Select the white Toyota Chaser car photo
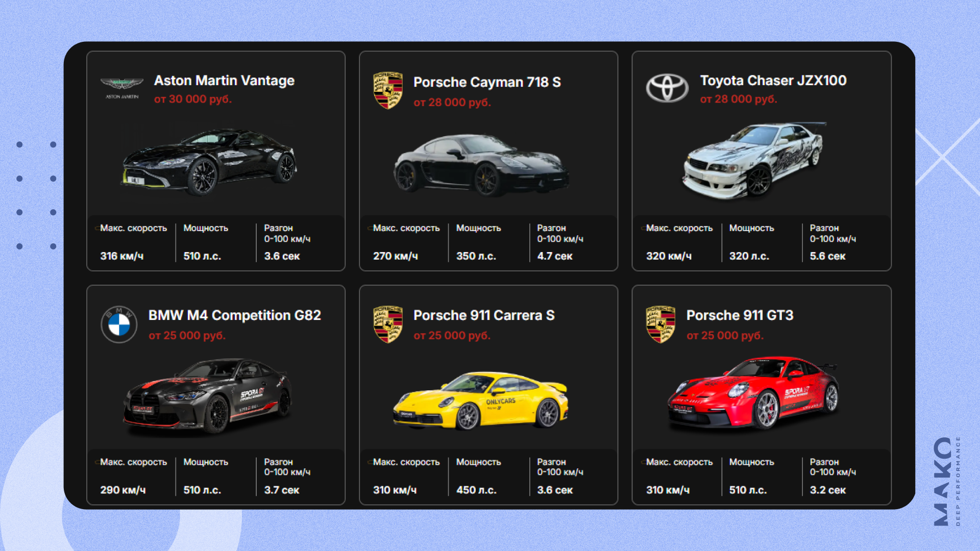Image resolution: width=980 pixels, height=551 pixels. [754, 160]
